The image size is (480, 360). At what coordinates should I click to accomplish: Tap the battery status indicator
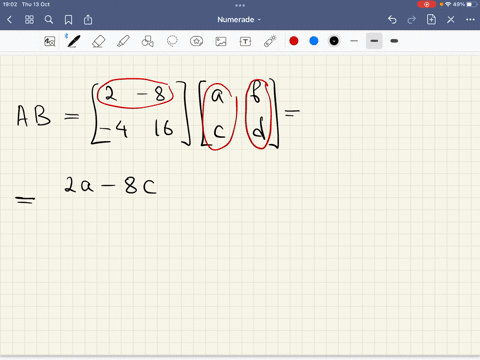(471, 4)
